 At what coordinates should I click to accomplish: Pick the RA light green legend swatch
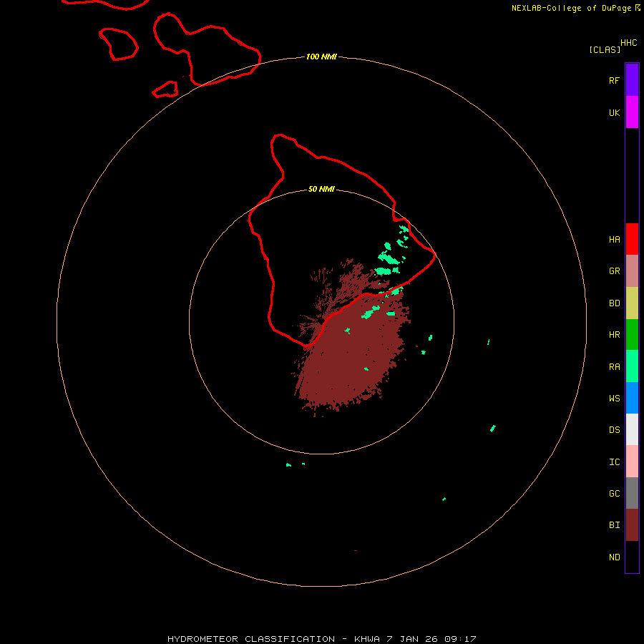tap(632, 366)
